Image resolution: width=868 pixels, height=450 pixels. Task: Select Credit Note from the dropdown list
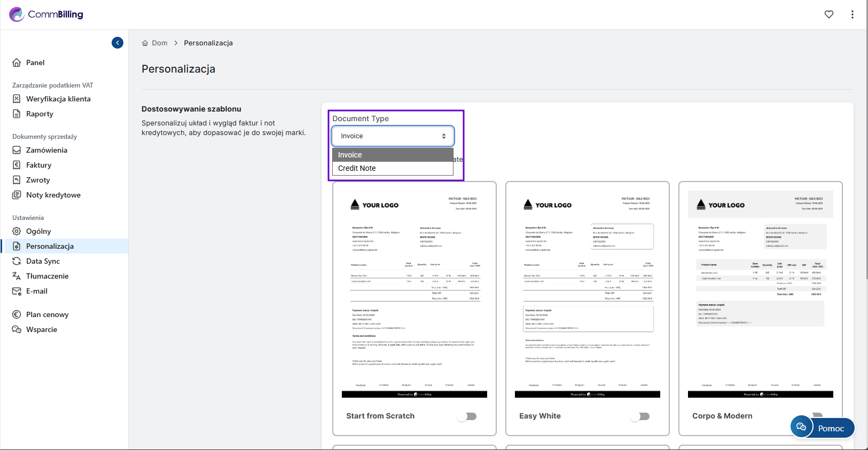(x=357, y=168)
